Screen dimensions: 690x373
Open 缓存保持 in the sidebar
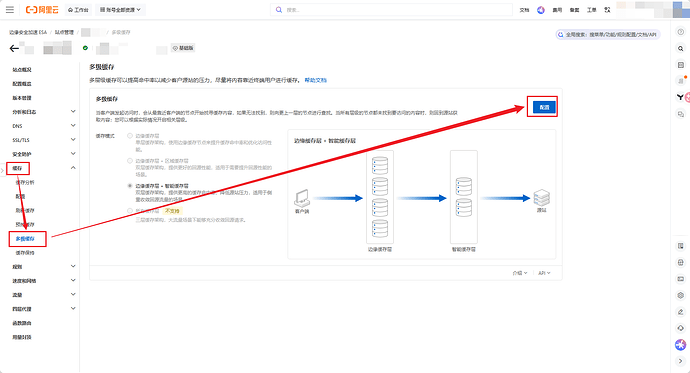click(25, 252)
